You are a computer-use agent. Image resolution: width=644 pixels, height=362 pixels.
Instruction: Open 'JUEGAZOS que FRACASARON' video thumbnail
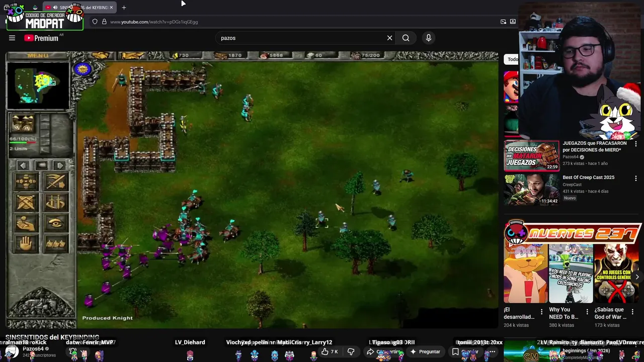tap(531, 156)
